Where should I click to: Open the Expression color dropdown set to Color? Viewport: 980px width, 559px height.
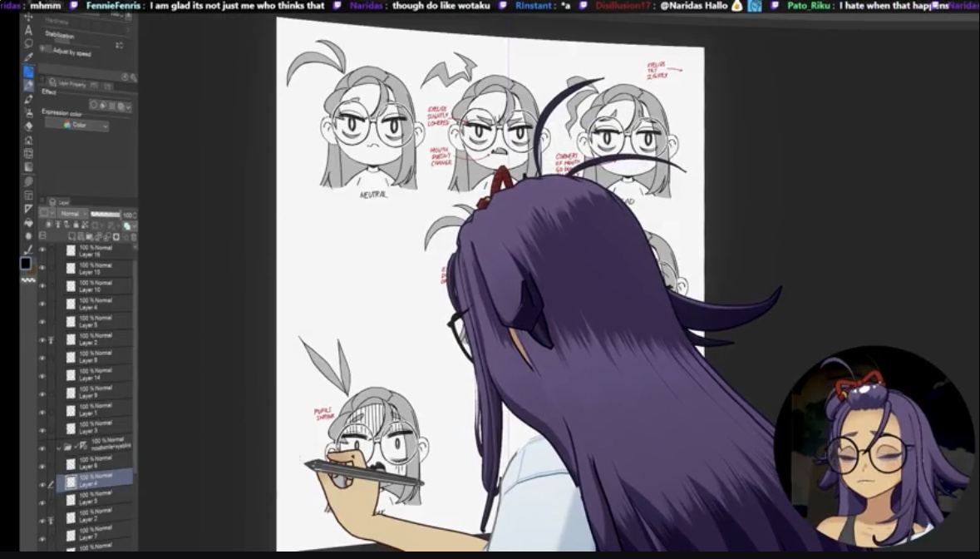(76, 125)
